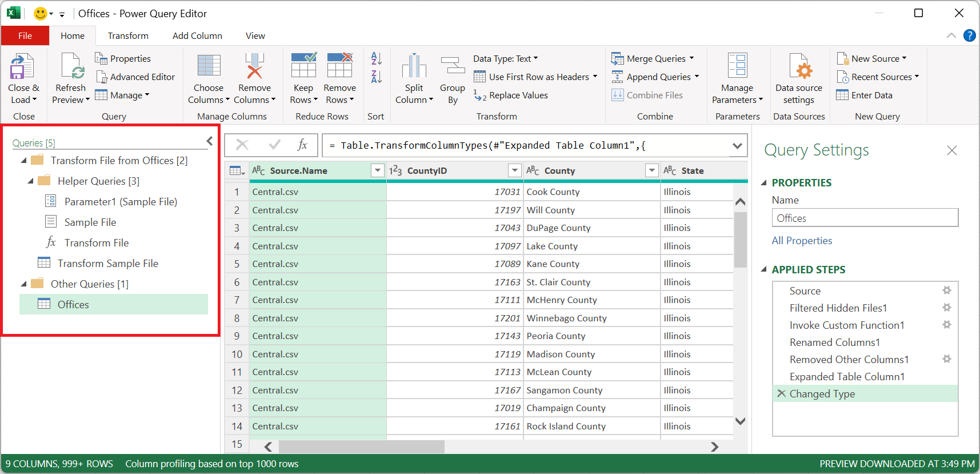This screenshot has height=474, width=980.
Task: Click the data type icon of the CountyID column
Action: point(395,170)
